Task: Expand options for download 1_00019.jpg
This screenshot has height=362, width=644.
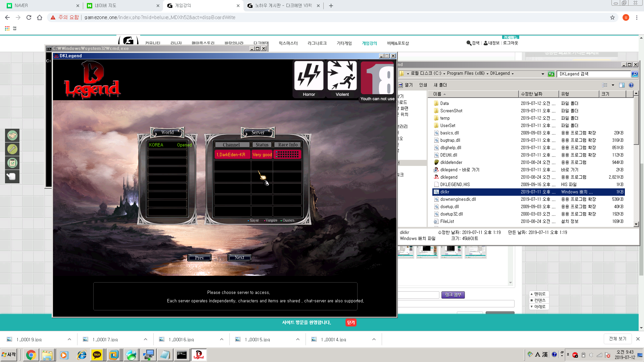Action: click(69, 339)
